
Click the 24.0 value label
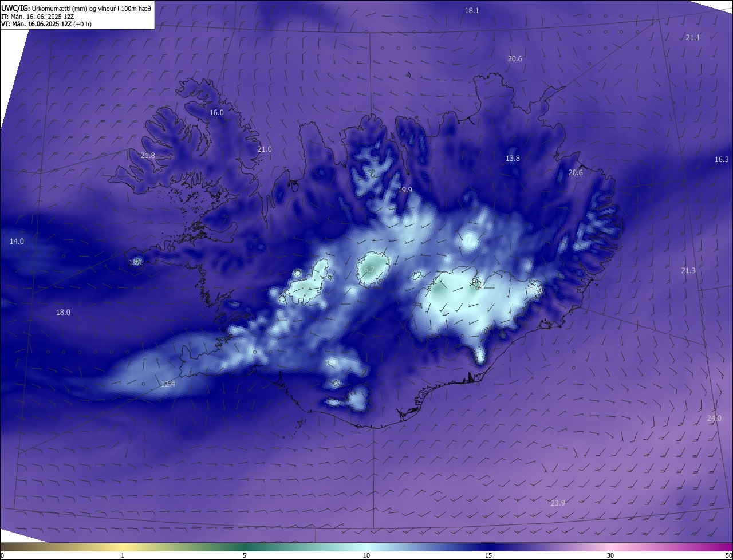pyautogui.click(x=714, y=419)
